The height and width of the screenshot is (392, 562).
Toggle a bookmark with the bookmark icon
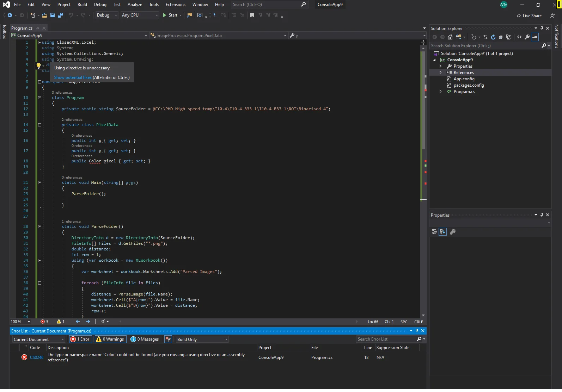point(252,15)
